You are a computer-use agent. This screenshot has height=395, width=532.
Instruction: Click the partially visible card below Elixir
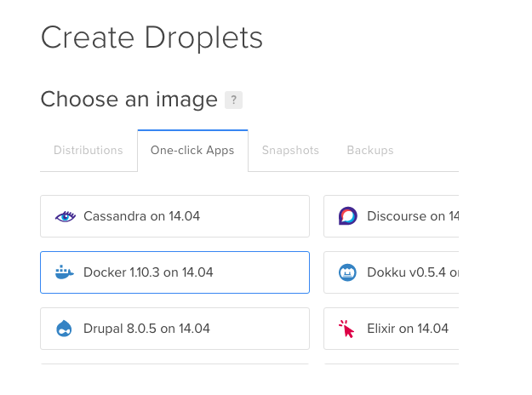(392, 367)
